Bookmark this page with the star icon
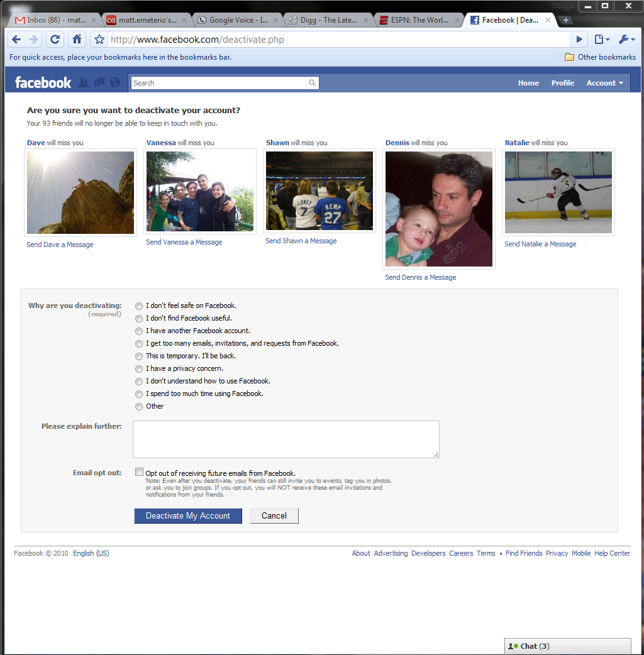This screenshot has height=655, width=644. [99, 39]
